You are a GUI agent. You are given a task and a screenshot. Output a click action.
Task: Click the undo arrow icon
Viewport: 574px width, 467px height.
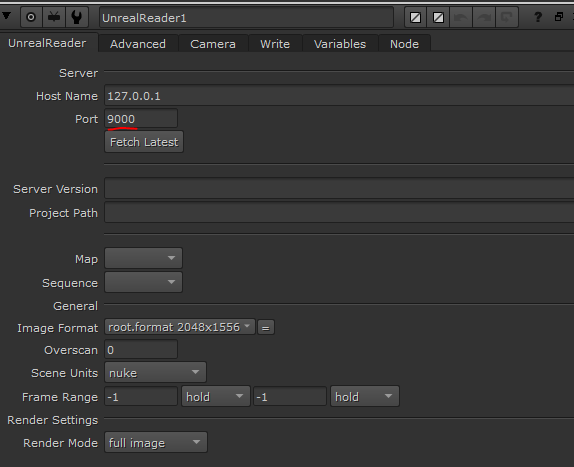click(x=461, y=17)
